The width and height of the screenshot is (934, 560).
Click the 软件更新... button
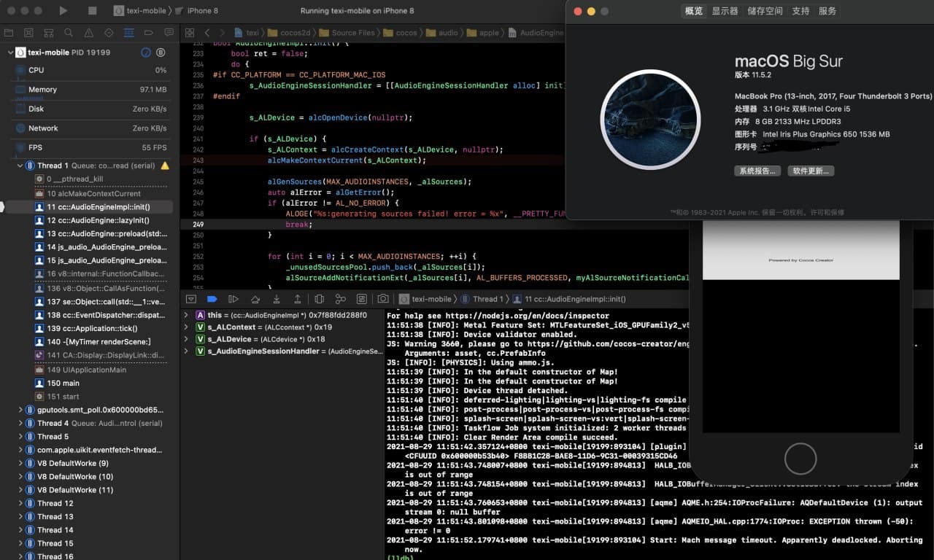click(x=811, y=171)
